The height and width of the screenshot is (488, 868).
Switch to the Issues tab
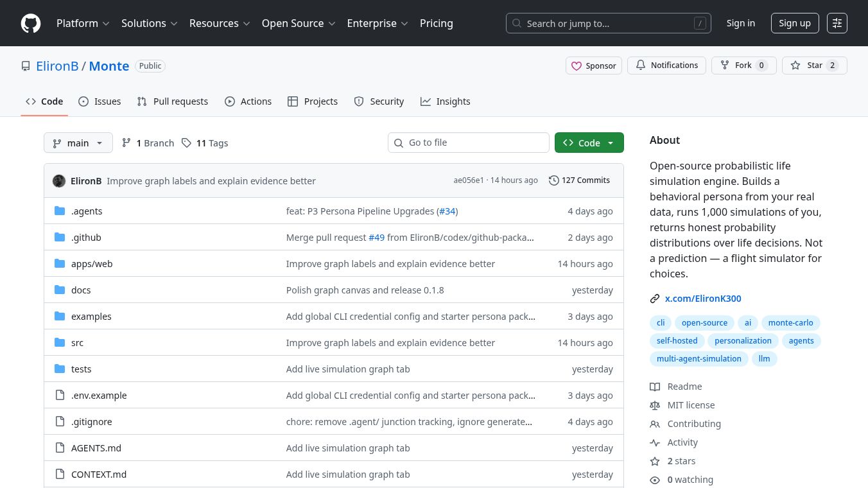coord(100,101)
